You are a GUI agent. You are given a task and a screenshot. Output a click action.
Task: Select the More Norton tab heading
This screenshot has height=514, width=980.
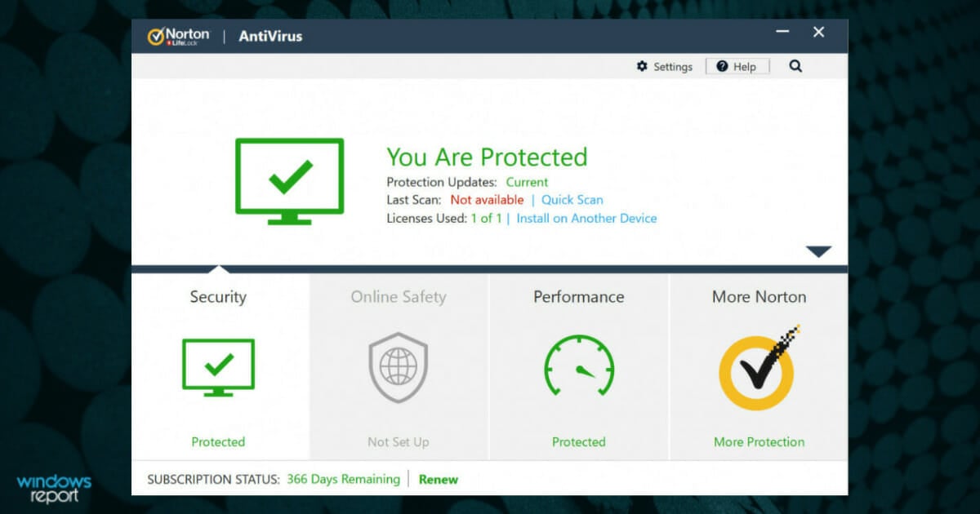coord(759,297)
